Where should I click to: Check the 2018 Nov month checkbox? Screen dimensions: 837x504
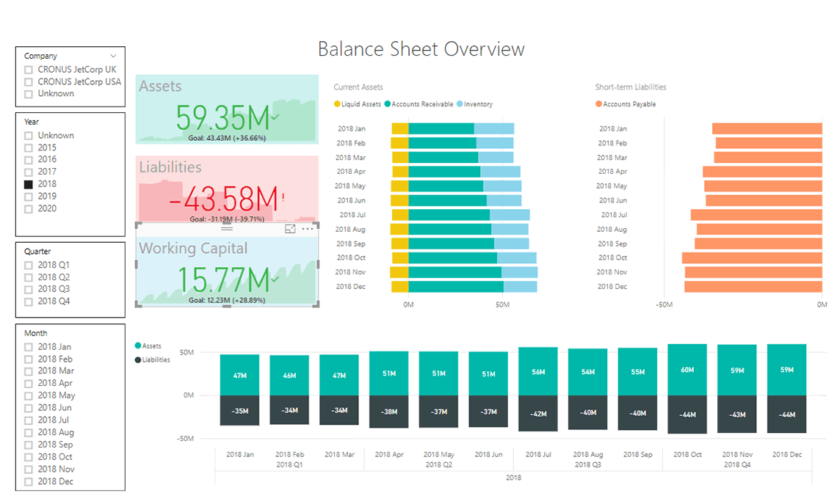[29, 470]
